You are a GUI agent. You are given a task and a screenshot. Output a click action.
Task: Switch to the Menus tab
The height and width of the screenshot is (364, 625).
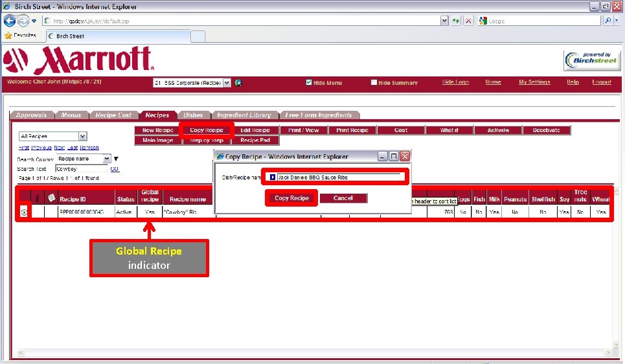71,115
